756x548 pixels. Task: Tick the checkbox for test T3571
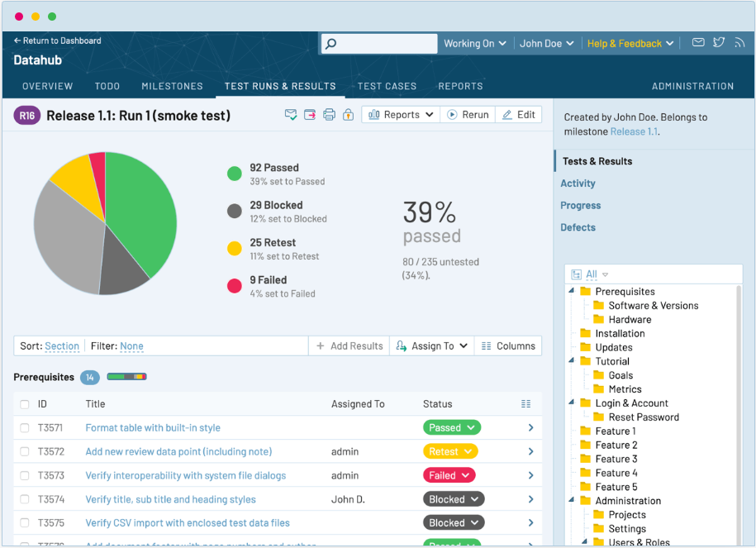click(25, 428)
